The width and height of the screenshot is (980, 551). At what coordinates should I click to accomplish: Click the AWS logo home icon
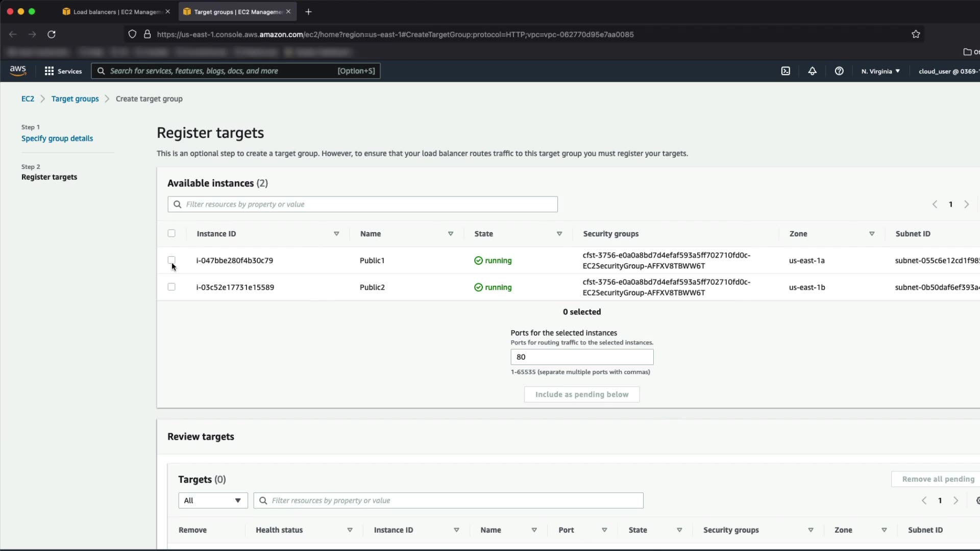click(18, 71)
